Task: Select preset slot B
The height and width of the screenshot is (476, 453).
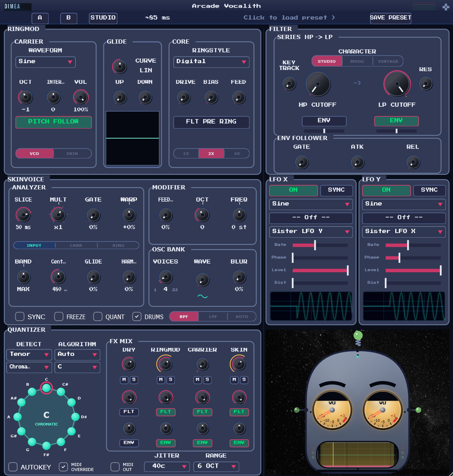Action: [68, 18]
